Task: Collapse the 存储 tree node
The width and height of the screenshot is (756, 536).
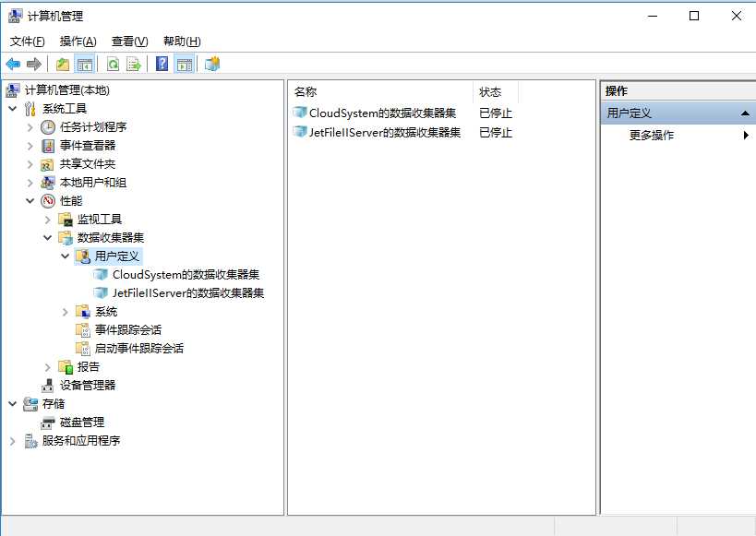Action: point(13,403)
